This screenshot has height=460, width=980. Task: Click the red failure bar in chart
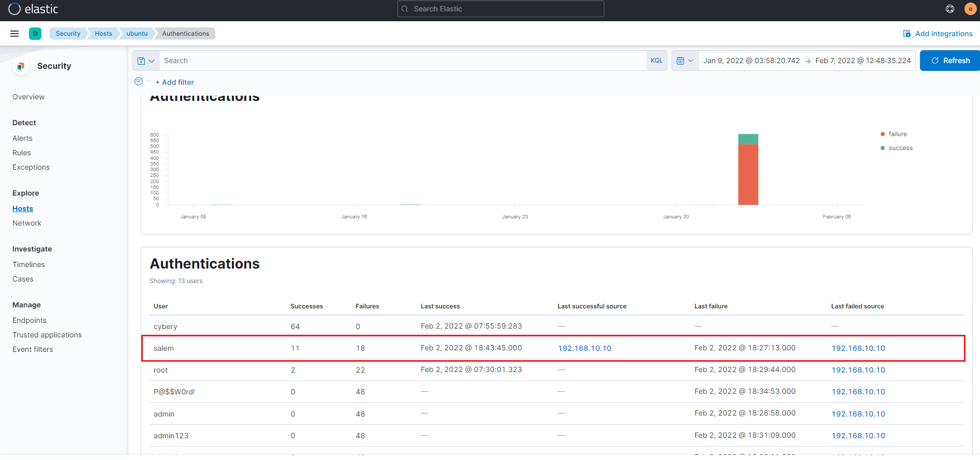tap(748, 174)
